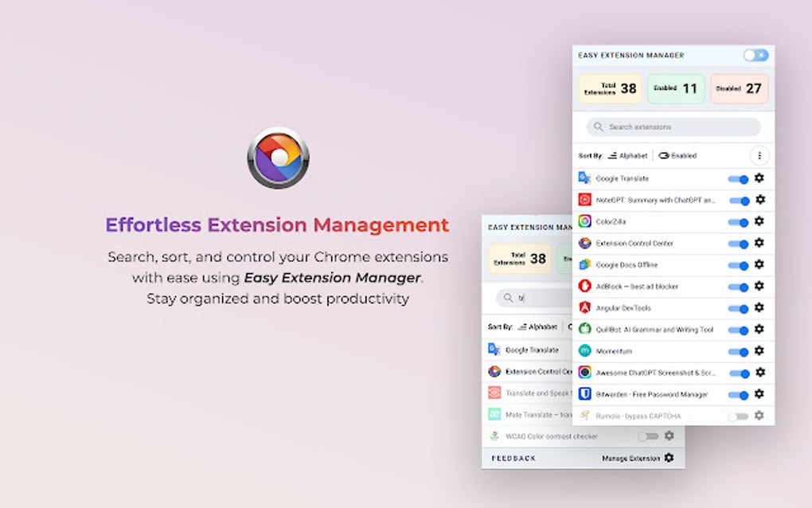Click the QuillBot extension icon
This screenshot has height=508, width=812.
coord(584,329)
